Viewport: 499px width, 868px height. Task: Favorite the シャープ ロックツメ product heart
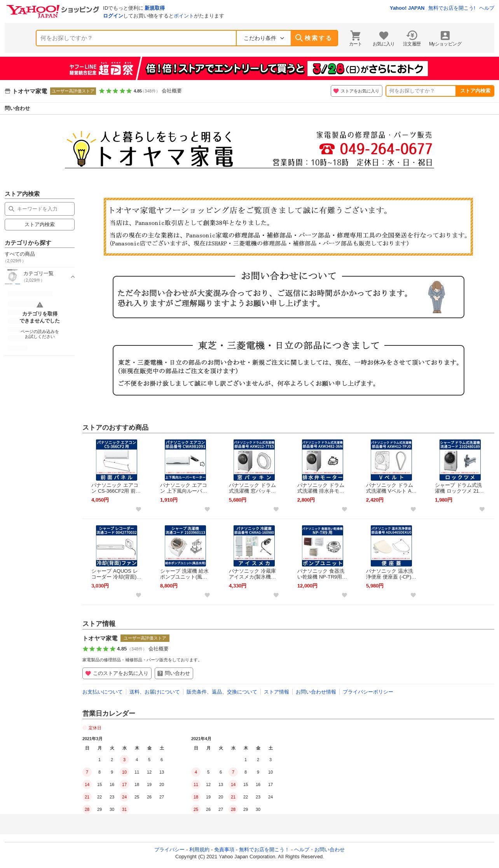coord(482,509)
